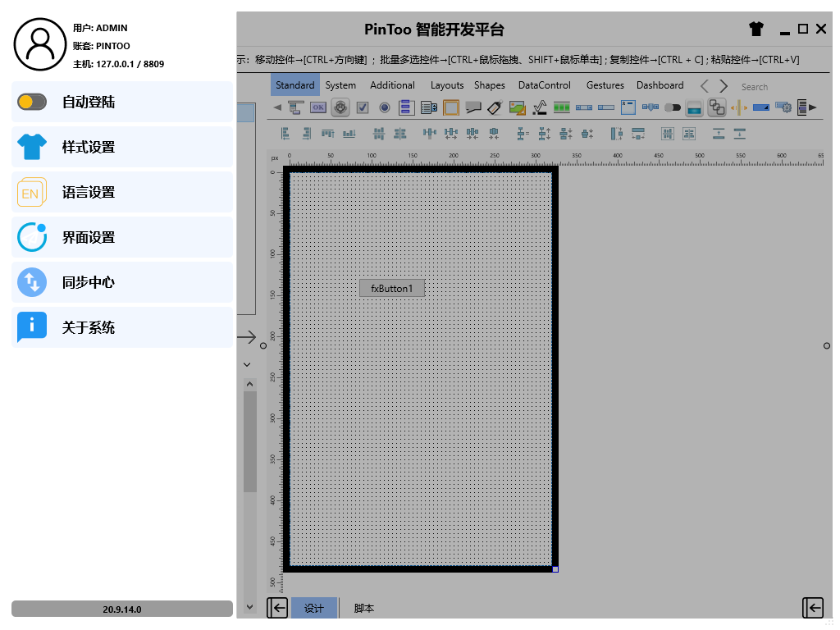
Task: Switch to the System palette tab
Action: tap(340, 85)
